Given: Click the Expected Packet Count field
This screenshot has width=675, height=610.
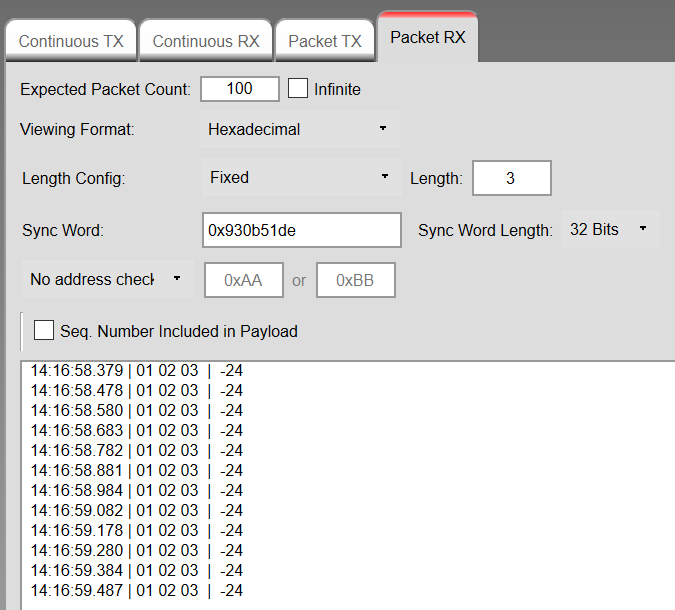Looking at the screenshot, I should [x=240, y=89].
